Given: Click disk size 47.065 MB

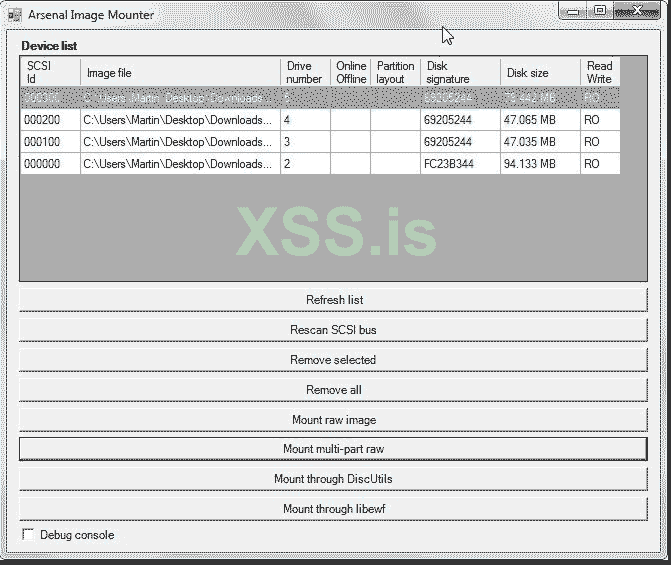Looking at the screenshot, I should point(540,120).
